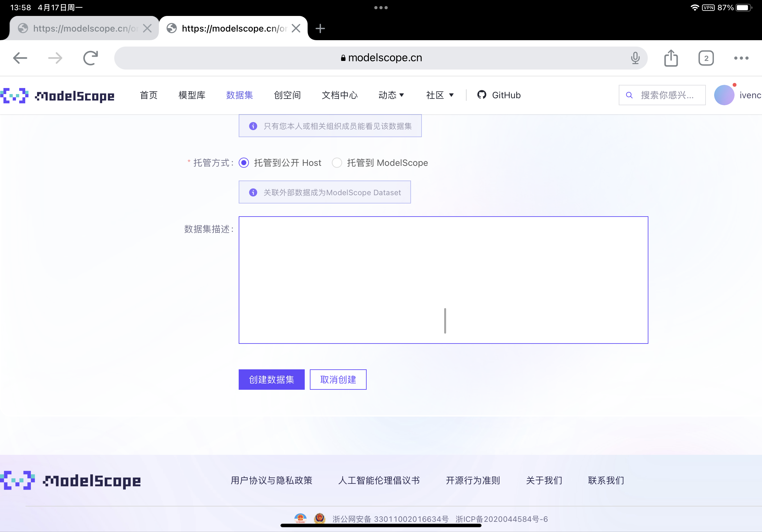Select 托管到公开 Host hosting option

click(x=244, y=163)
